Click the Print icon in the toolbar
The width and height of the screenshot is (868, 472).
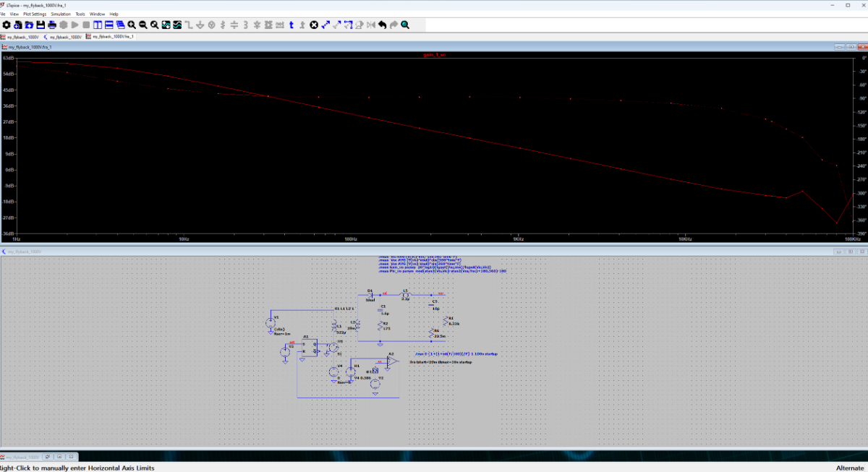52,25
